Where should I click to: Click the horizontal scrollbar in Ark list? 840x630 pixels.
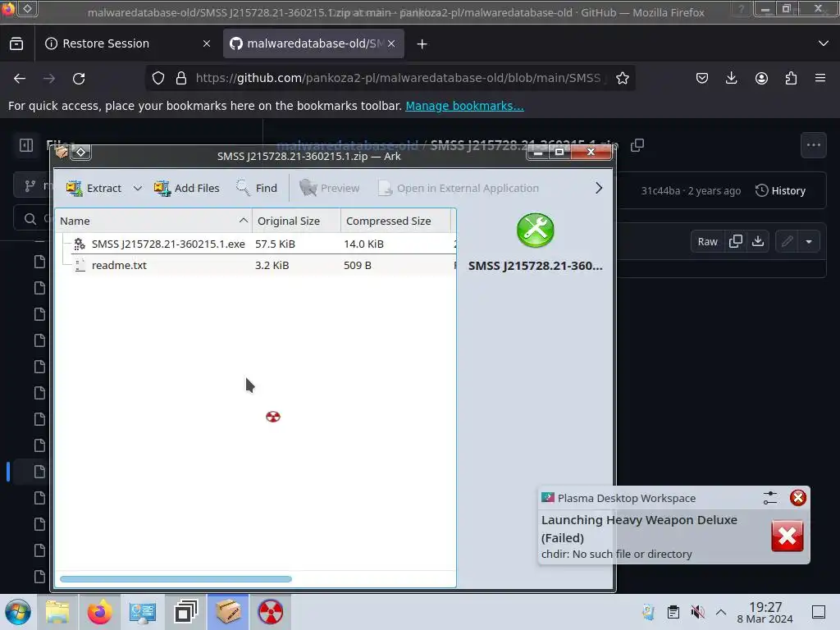[x=176, y=579]
